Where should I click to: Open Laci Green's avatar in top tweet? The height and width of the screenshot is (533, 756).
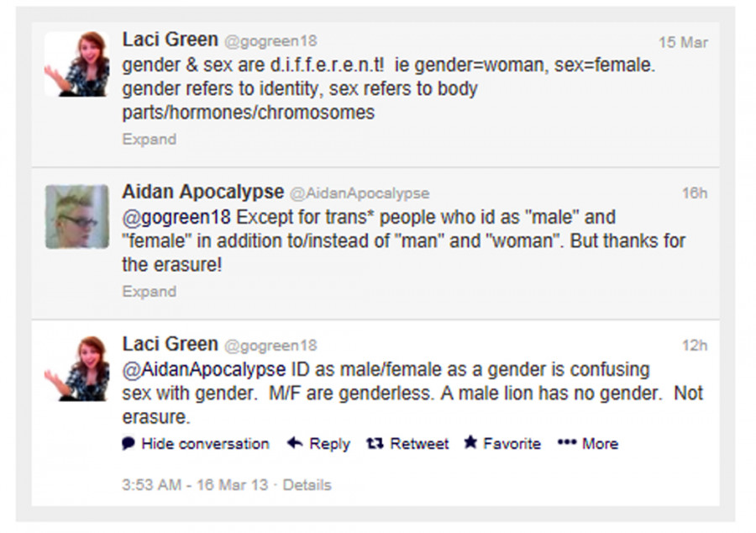tap(76, 65)
